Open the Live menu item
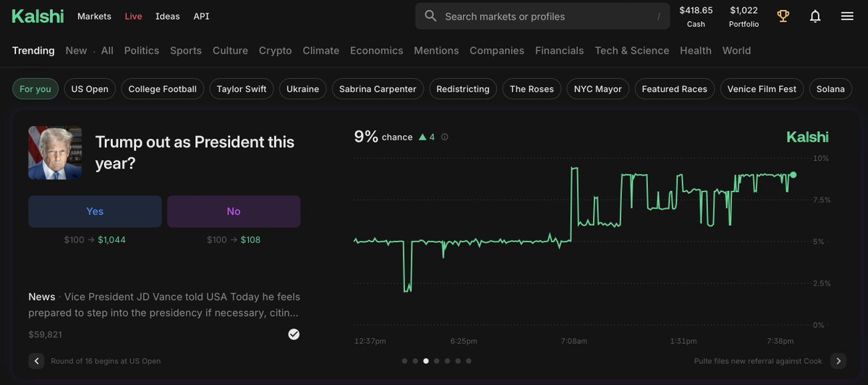This screenshot has height=385, width=868. [133, 16]
